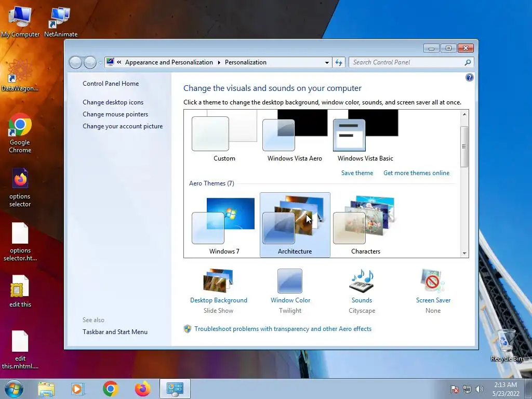
Task: Expand the address bar history dropdown
Action: click(x=327, y=62)
